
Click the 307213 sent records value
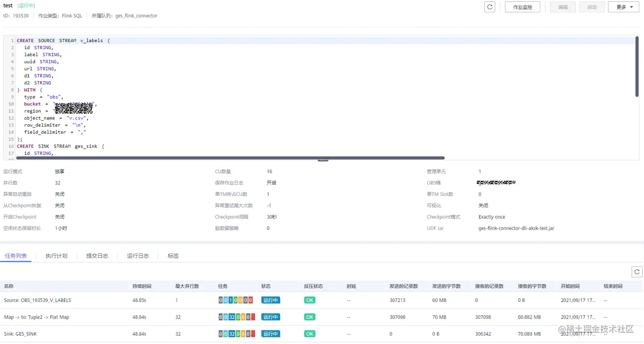coord(397,300)
